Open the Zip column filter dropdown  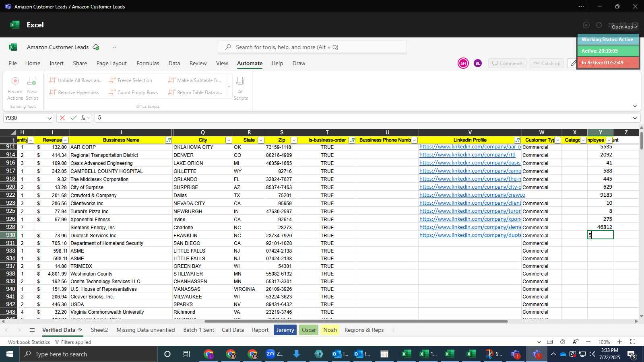click(x=294, y=140)
